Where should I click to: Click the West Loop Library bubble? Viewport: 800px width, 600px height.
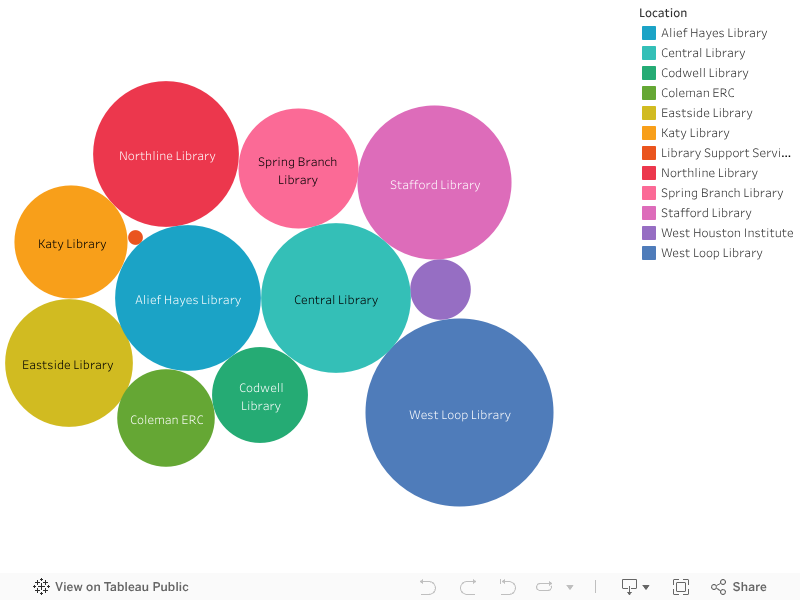459,413
